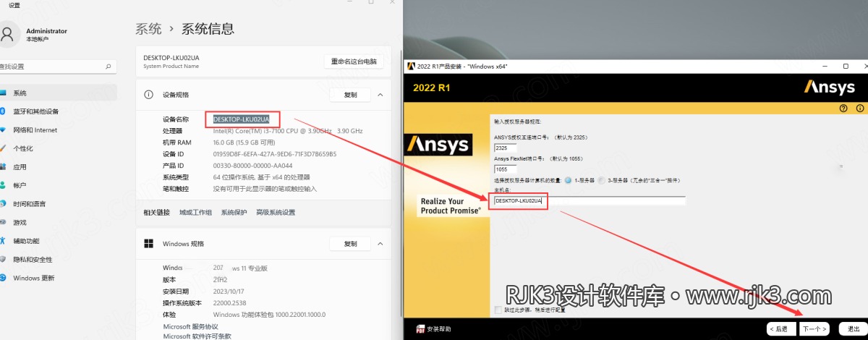Collapse the 设备规格 section chevron
The height and width of the screenshot is (340, 868).
pyautogui.click(x=380, y=95)
